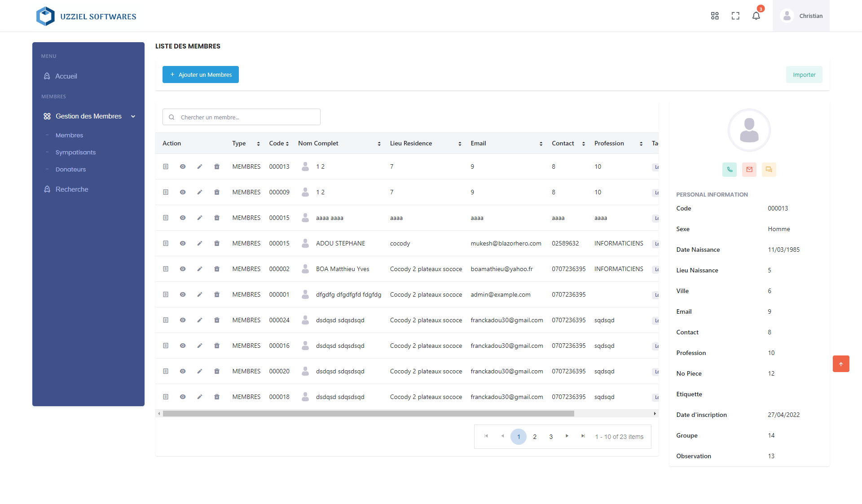Sort the Email column using arrows

pos(541,144)
